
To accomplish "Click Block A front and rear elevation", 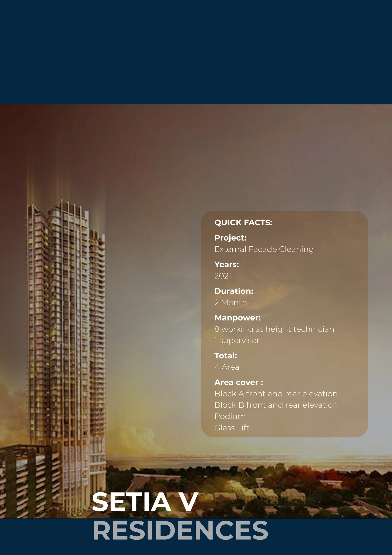I will pos(276,394).
